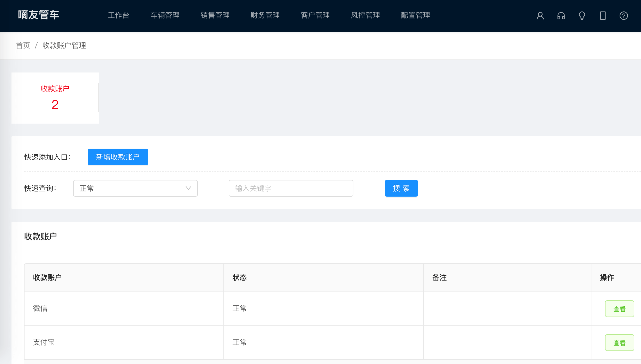
Task: Click the 搜索 button
Action: 401,188
